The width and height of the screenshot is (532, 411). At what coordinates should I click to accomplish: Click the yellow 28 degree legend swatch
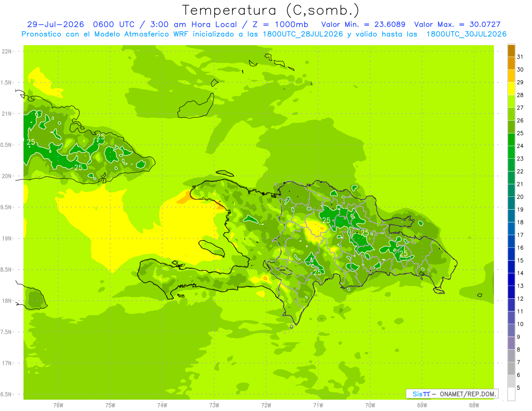[x=511, y=89]
